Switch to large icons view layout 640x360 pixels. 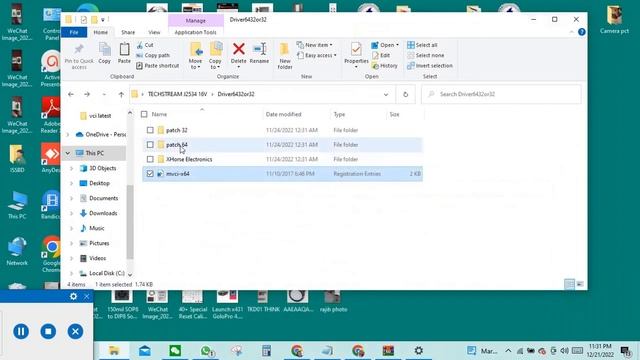coord(580,284)
